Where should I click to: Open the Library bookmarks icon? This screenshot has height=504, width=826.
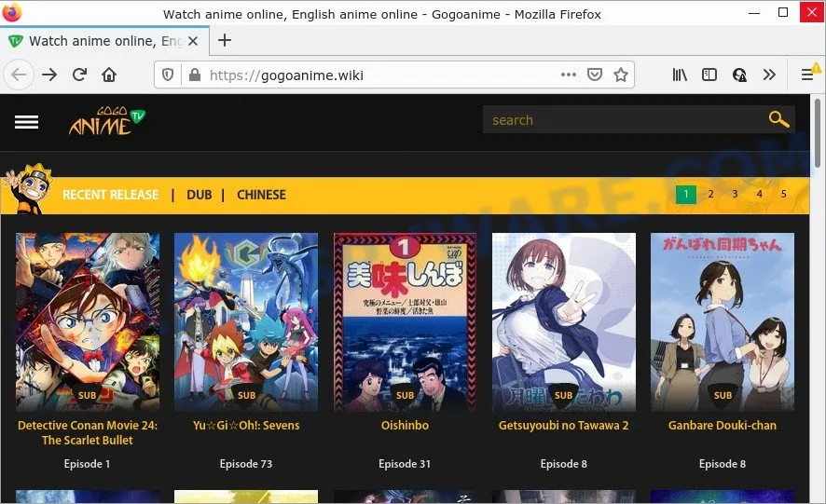click(680, 75)
